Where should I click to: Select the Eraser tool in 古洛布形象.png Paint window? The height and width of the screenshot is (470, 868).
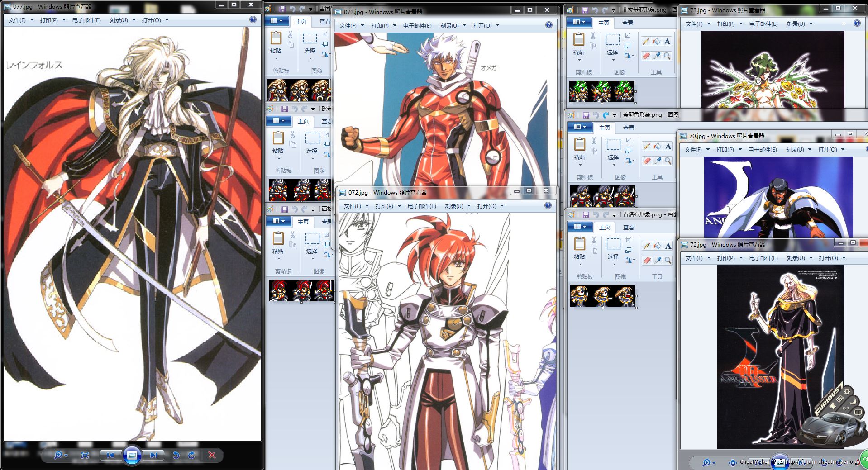coord(647,260)
